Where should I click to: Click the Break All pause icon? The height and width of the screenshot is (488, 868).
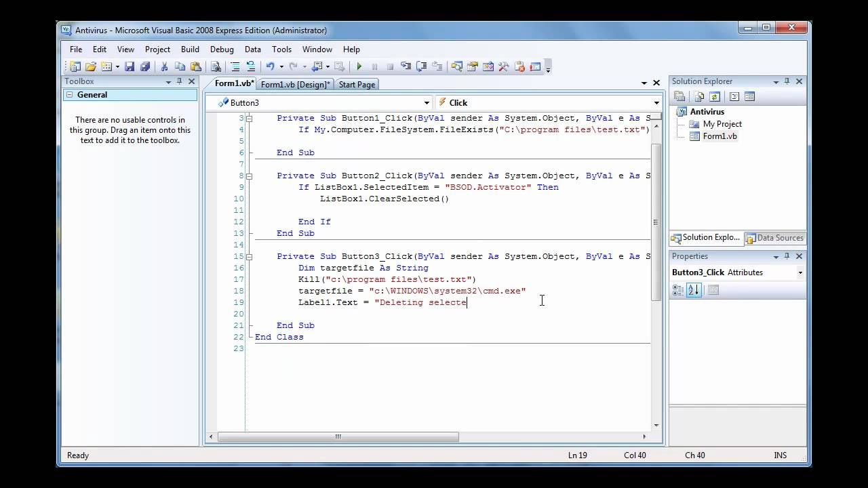coord(374,66)
